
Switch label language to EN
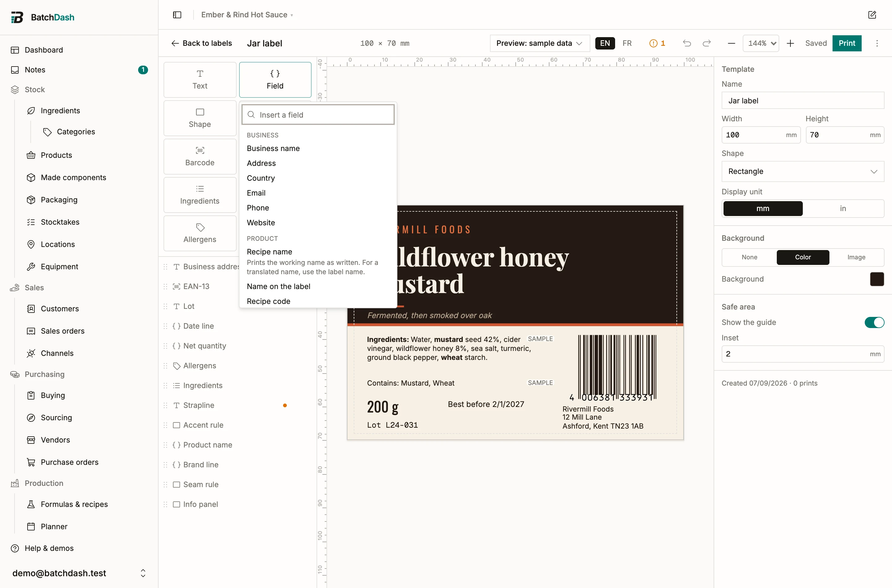pyautogui.click(x=605, y=43)
